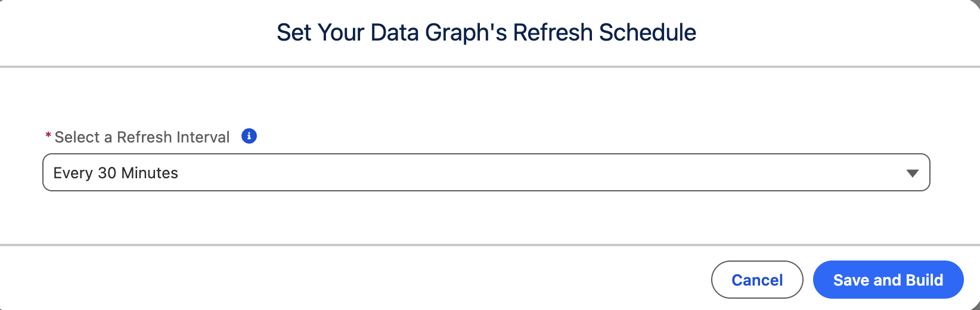Image resolution: width=980 pixels, height=310 pixels.
Task: Click the info icon beside Refresh Interval
Action: tap(249, 137)
